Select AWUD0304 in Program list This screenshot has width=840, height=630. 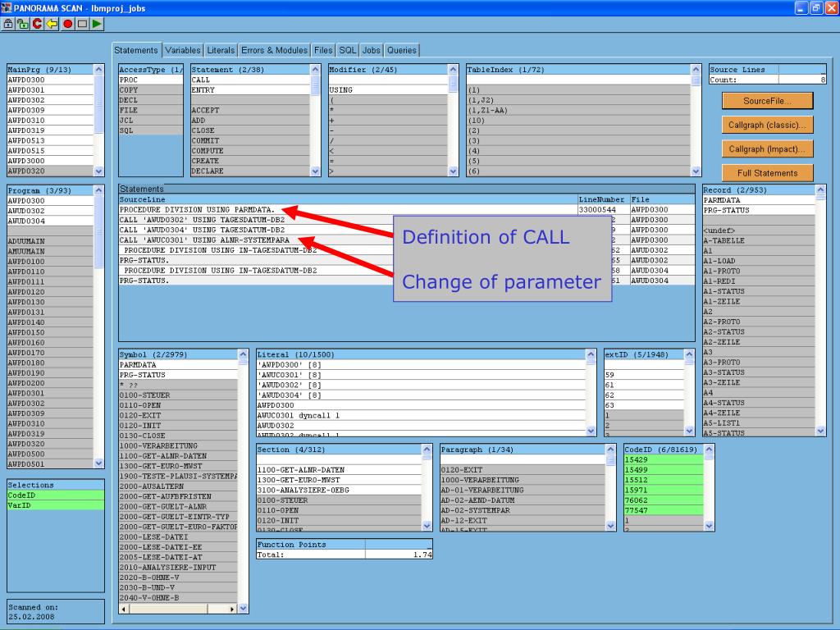click(x=50, y=221)
